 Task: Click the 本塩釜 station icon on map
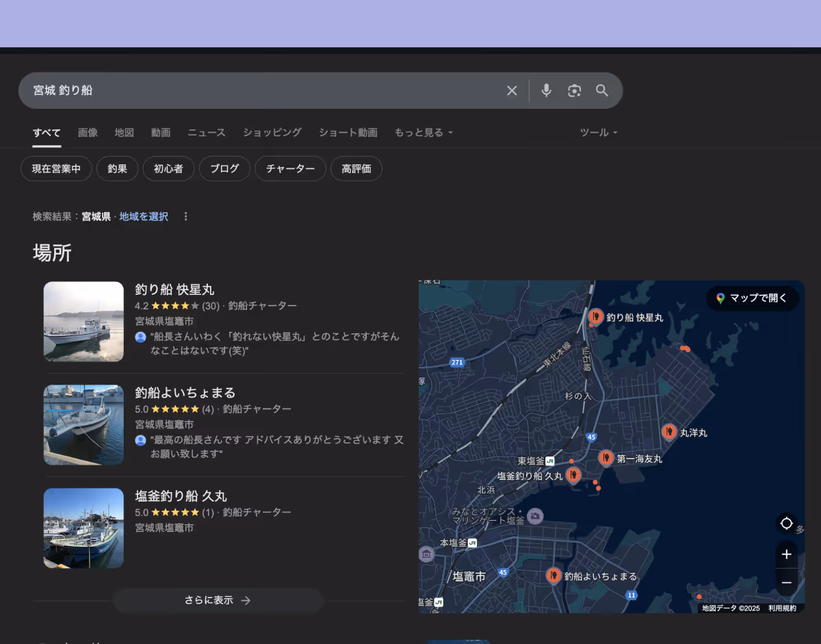471,543
